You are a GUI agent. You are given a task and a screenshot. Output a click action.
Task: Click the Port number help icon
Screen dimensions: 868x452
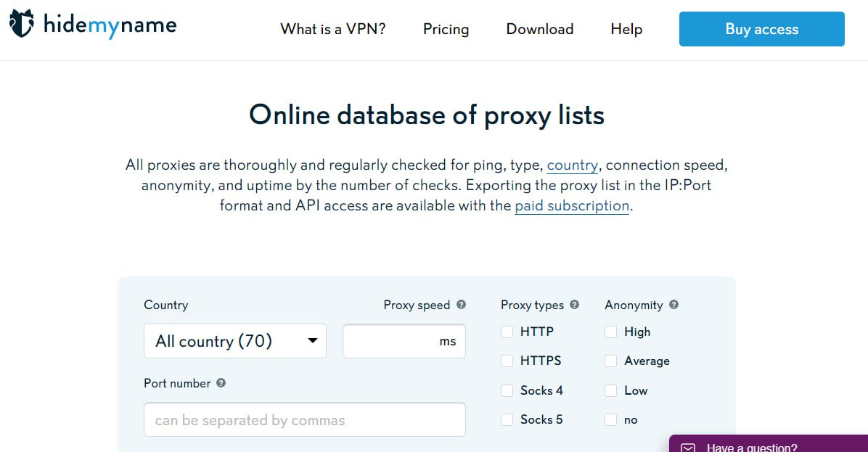[x=221, y=383]
